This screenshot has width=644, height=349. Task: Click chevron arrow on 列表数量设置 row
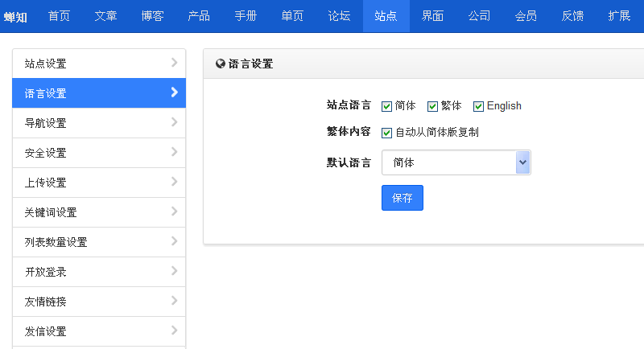pos(175,240)
